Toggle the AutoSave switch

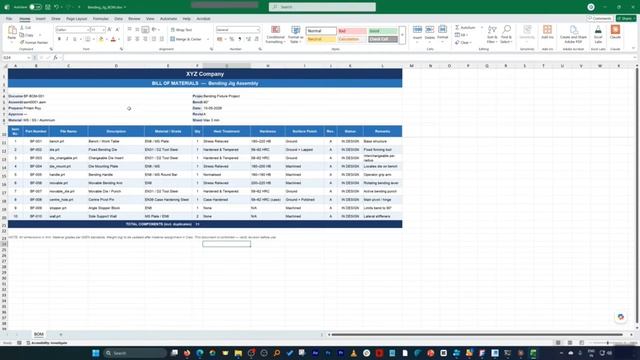(x=36, y=7)
